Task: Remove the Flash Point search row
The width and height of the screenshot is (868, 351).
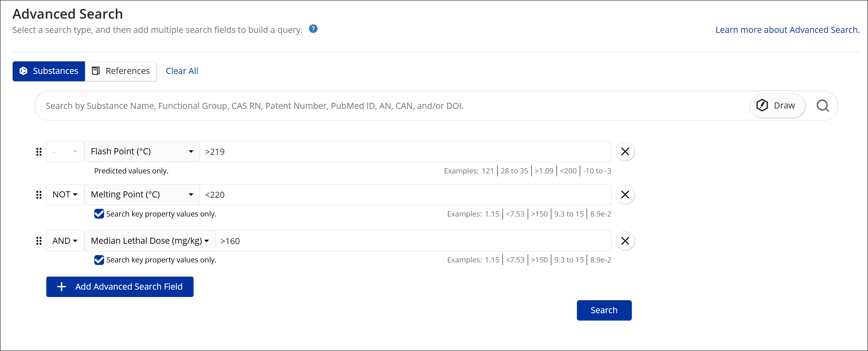Action: 625,152
